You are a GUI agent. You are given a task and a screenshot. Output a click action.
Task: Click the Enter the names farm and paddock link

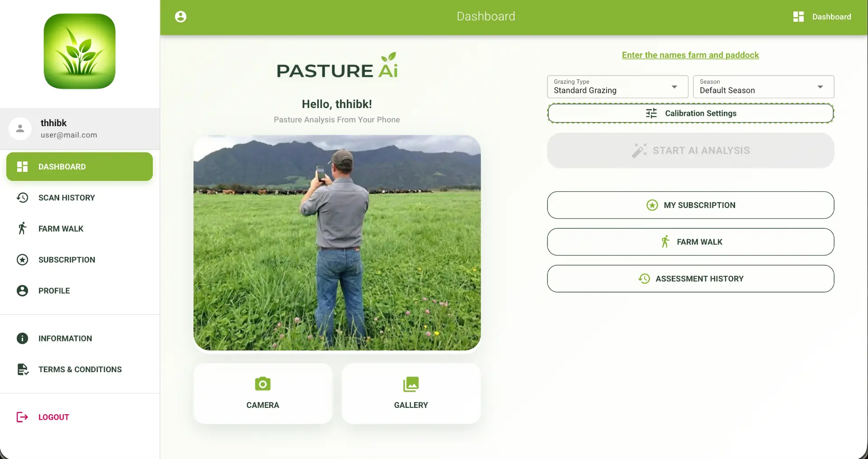[x=690, y=55]
